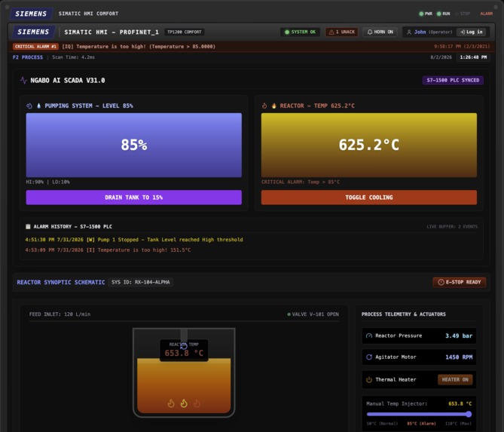Click the E-STOP READY button
This screenshot has height=432, width=504.
click(x=459, y=282)
